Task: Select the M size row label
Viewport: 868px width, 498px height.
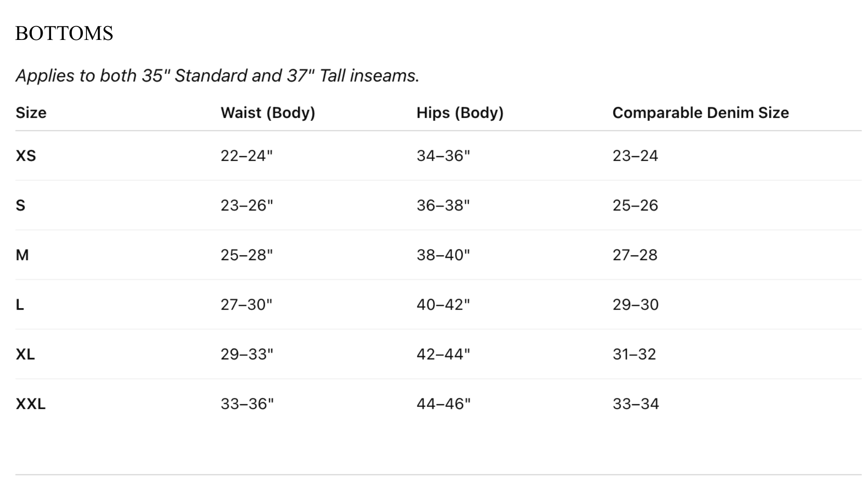Action: point(22,255)
